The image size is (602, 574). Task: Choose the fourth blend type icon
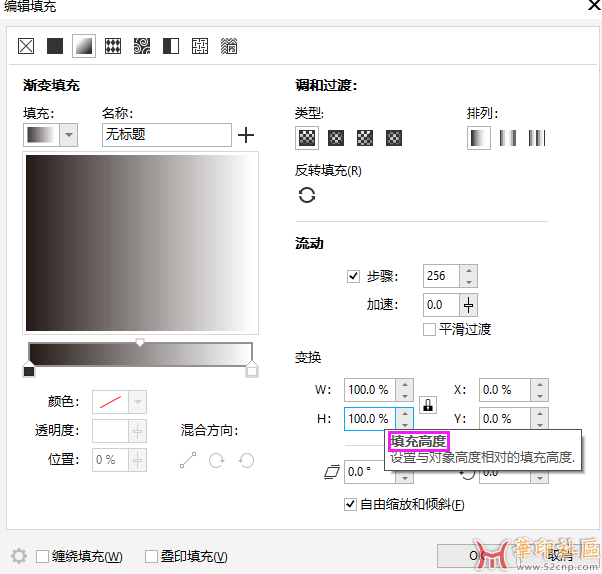tap(394, 138)
